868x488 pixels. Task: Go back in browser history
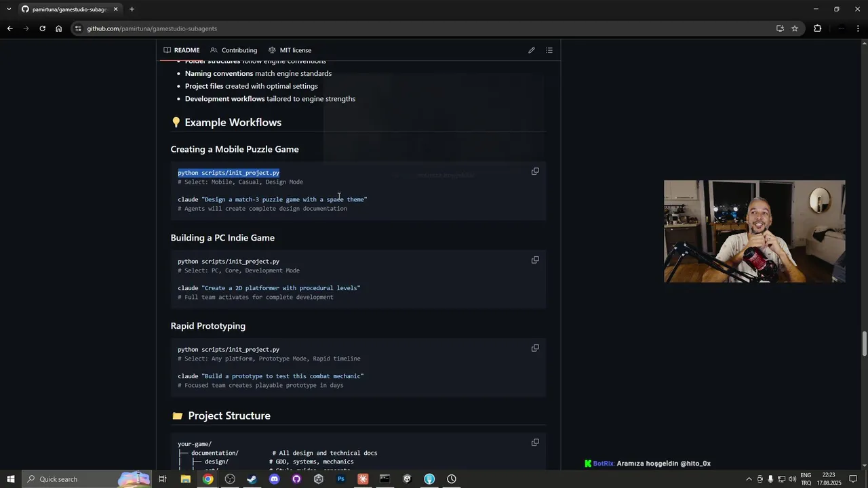click(x=9, y=28)
